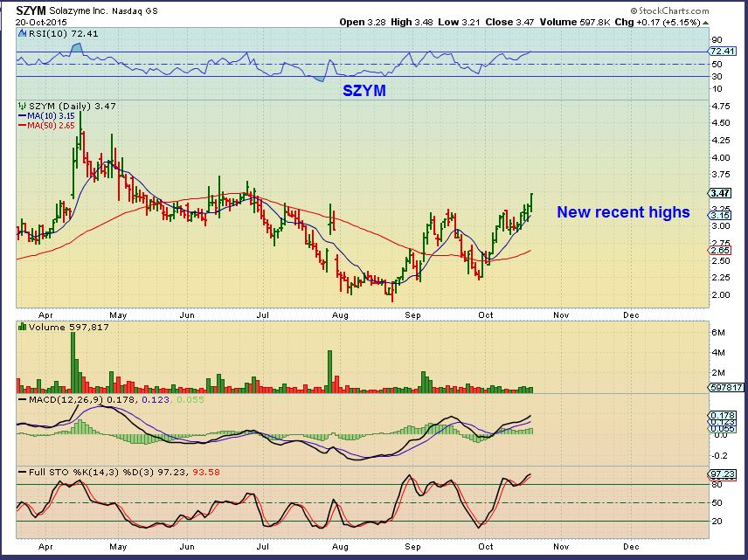Screen dimensions: 748x560
Task: Click the candlestick icon beside SZYM (Daily)
Action: coord(22,105)
